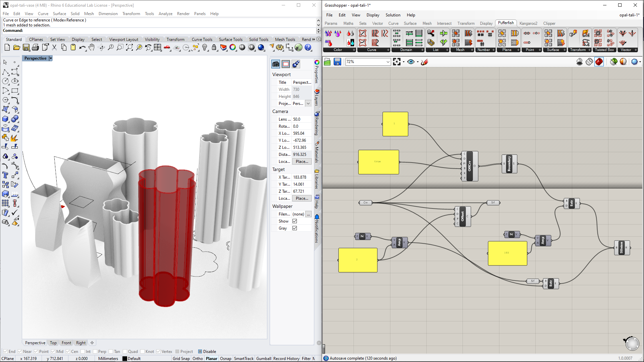Open the Perspective viewport title menu arrow

click(51, 58)
